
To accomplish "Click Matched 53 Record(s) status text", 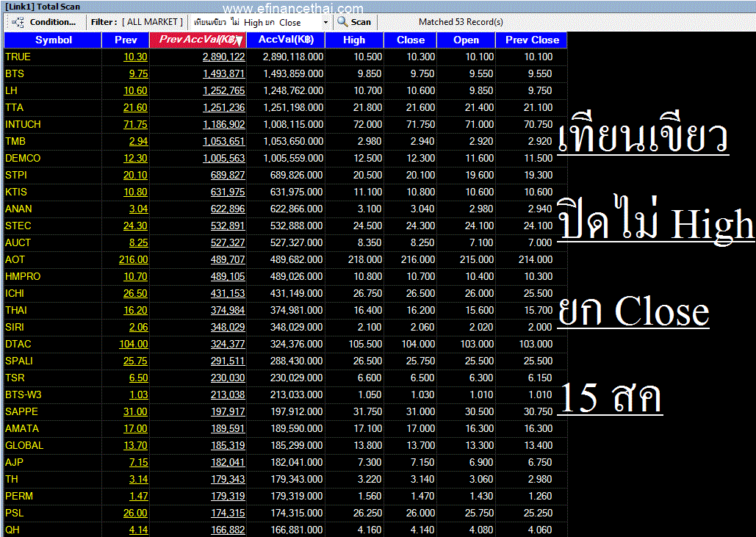I will pyautogui.click(x=461, y=22).
